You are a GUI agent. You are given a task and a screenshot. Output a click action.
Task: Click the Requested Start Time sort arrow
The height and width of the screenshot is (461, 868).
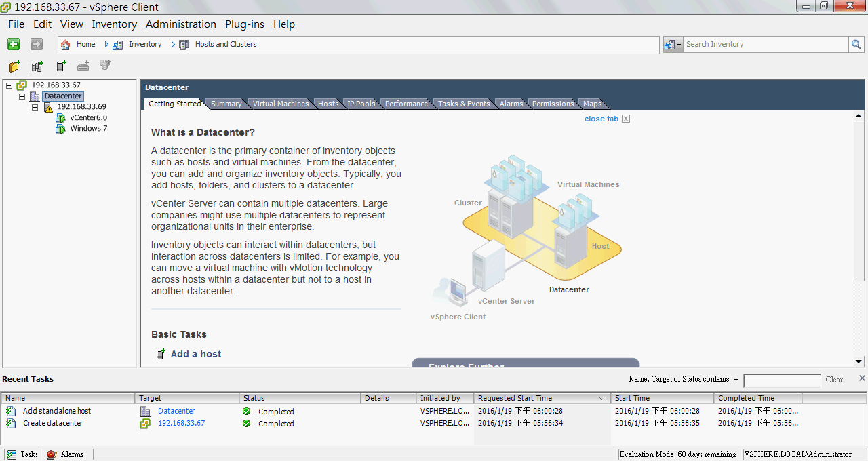coord(602,399)
